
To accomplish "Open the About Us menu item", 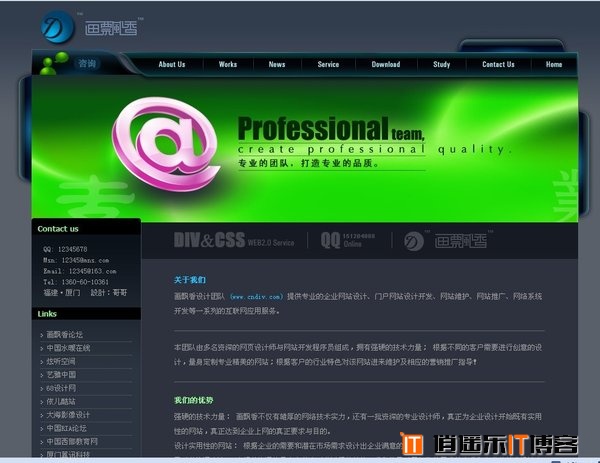I will click(172, 64).
